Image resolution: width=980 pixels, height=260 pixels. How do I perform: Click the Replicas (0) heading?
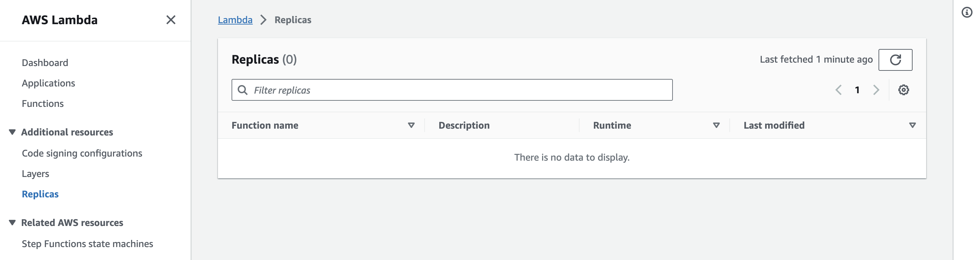[264, 60]
